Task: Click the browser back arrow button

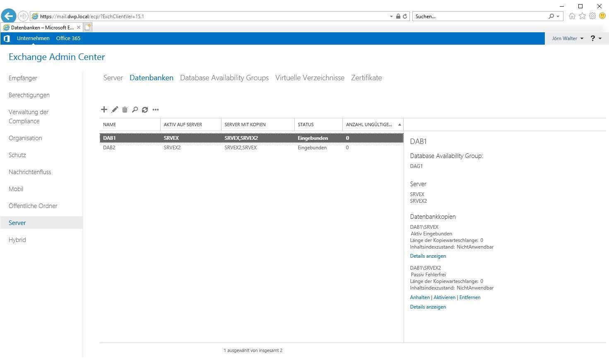Action: pyautogui.click(x=8, y=16)
